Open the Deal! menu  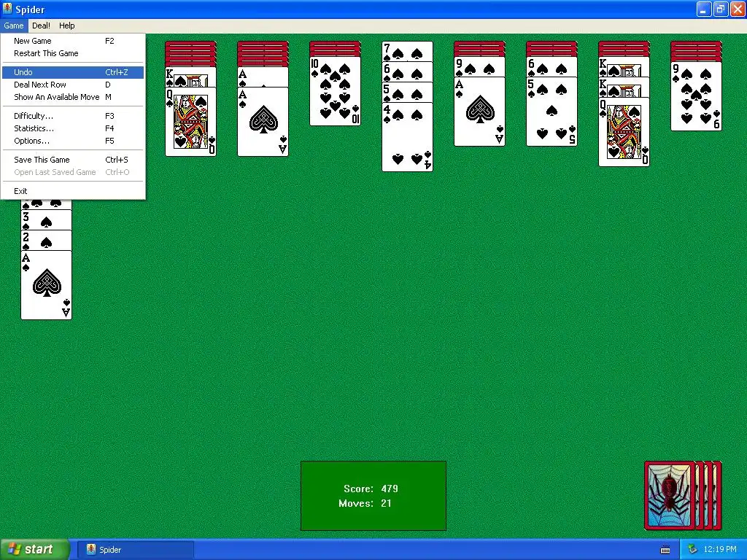(x=41, y=26)
